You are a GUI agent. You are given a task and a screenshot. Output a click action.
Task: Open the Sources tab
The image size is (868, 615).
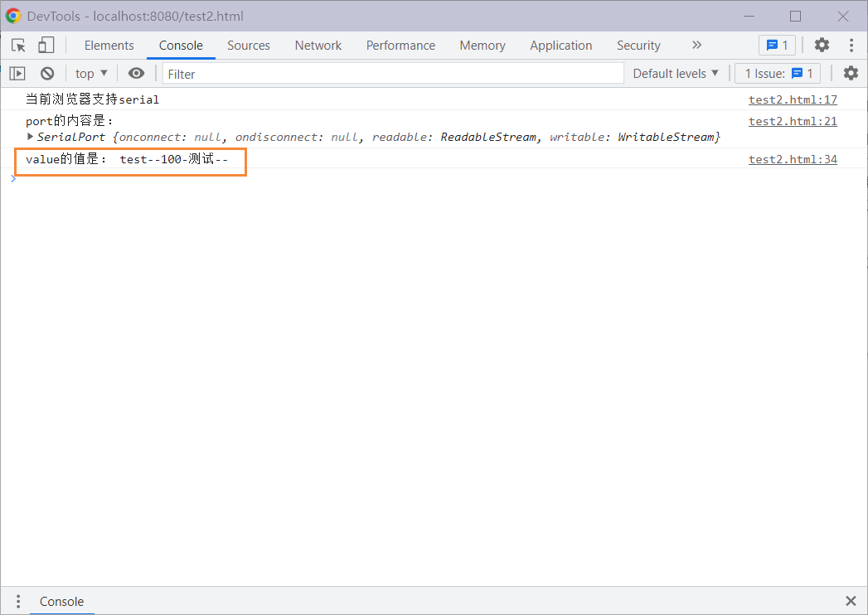coord(249,46)
